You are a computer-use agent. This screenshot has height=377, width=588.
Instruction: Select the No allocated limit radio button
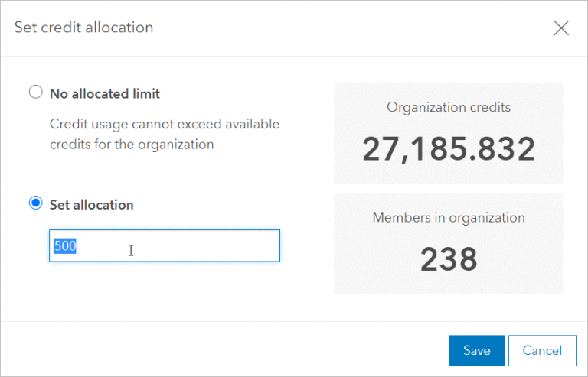click(x=35, y=93)
